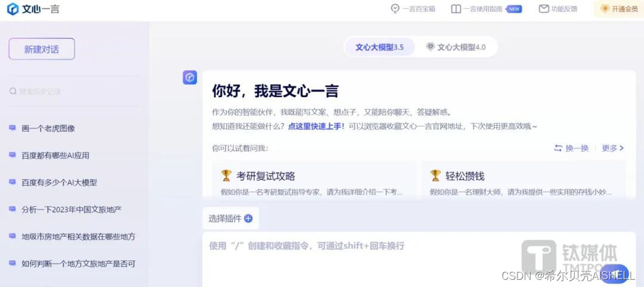Image resolution: width=644 pixels, height=287 pixels.
Task: Click the 开通会员 diamond icon
Action: tap(605, 9)
